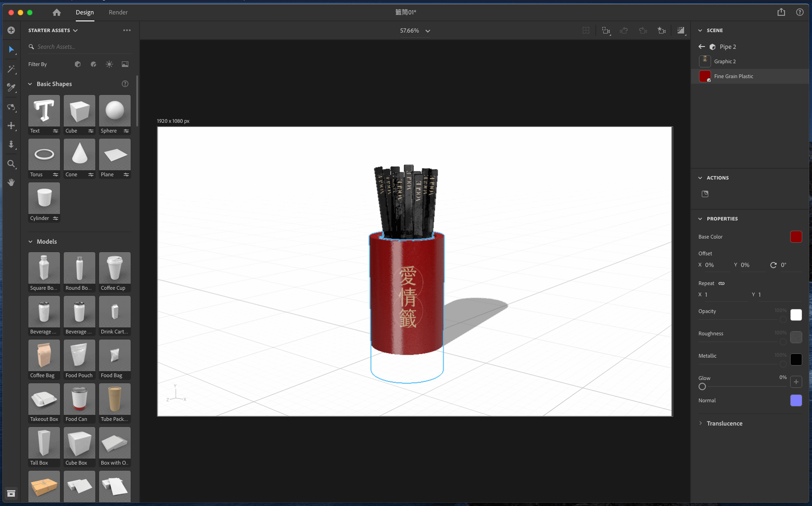The width and height of the screenshot is (812, 506).
Task: Select the Graphic 2 layer
Action: [750, 61]
